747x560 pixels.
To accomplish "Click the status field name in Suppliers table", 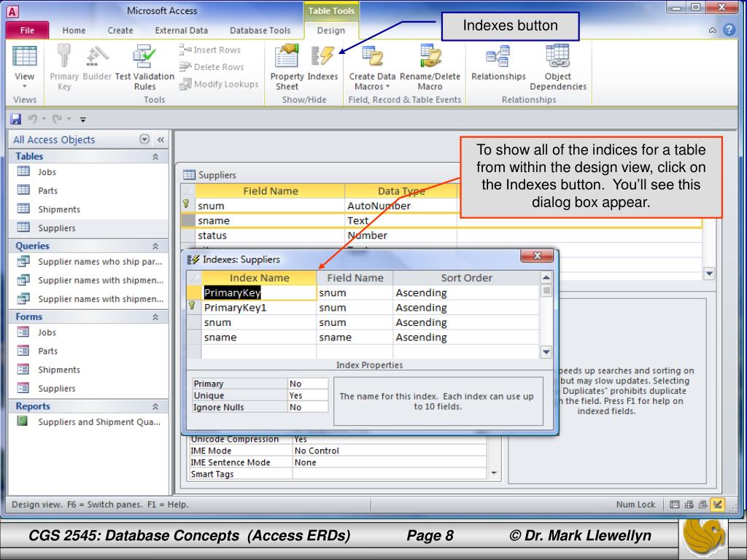I will 270,236.
